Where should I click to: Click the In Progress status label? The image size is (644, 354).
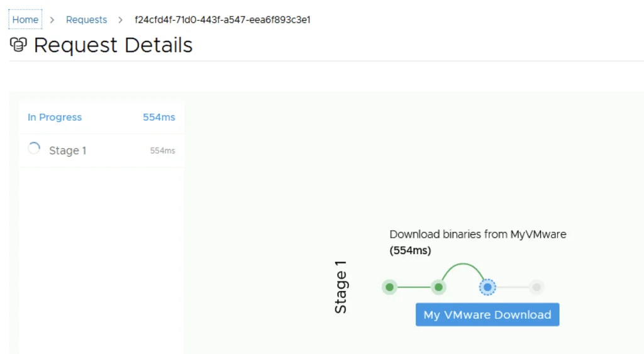point(55,117)
